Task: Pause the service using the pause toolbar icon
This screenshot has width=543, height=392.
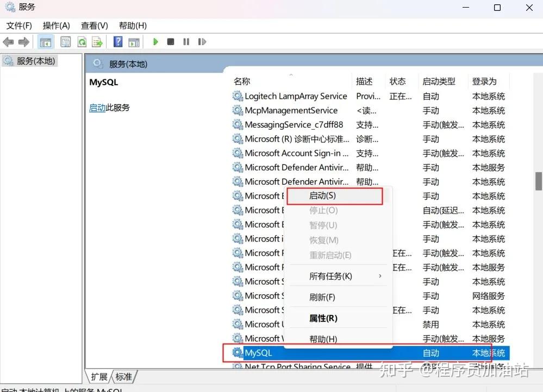Action: pos(186,42)
